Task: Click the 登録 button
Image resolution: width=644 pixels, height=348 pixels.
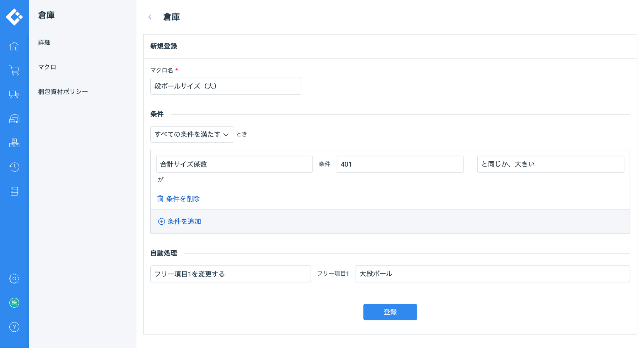Action: [390, 312]
